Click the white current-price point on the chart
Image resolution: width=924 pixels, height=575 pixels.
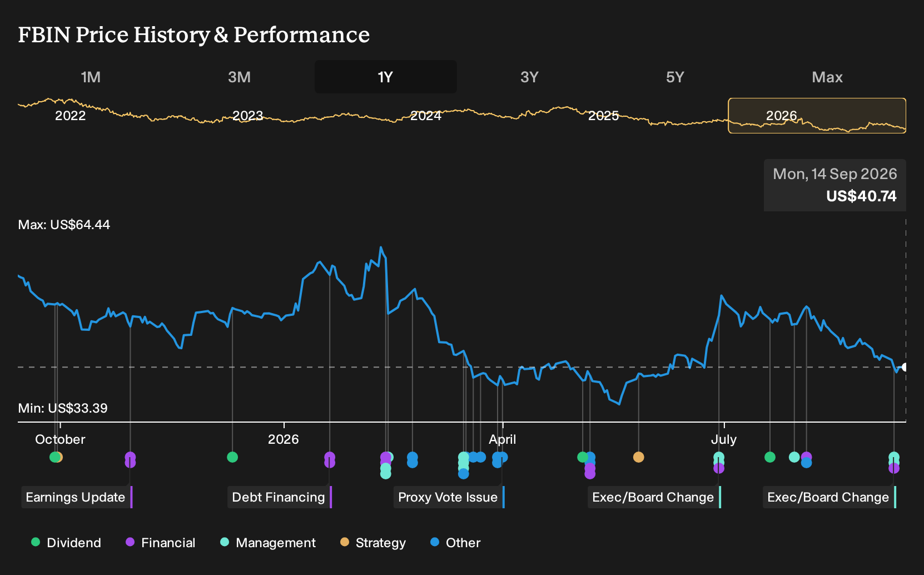(905, 367)
